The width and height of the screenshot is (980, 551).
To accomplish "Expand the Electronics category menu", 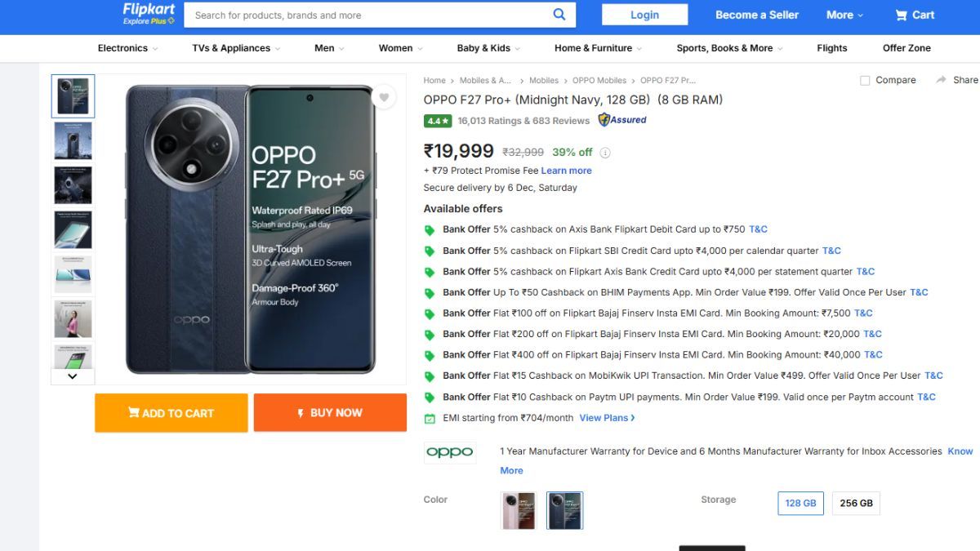I will pos(127,48).
